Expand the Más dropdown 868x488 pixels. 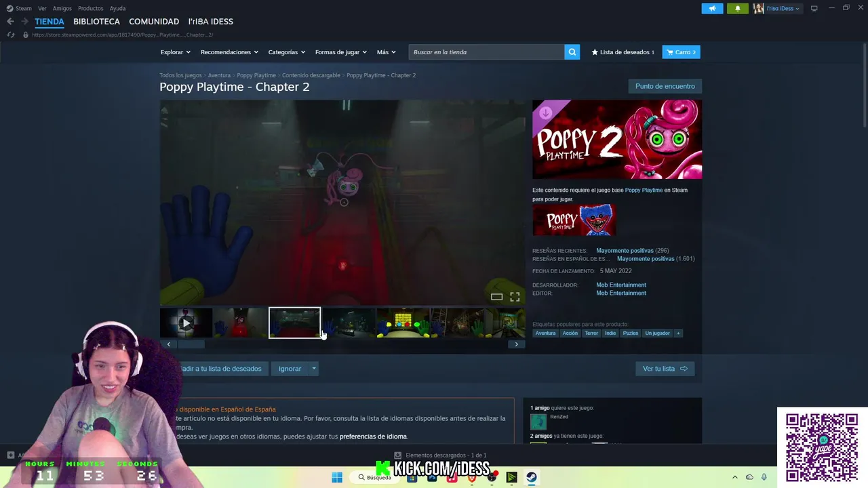click(386, 52)
